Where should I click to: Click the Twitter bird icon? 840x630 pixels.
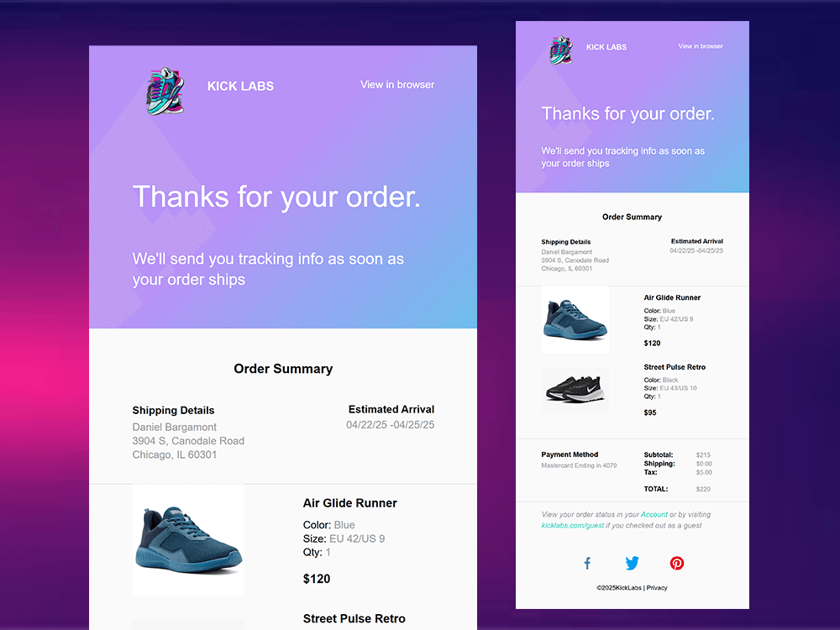click(633, 563)
